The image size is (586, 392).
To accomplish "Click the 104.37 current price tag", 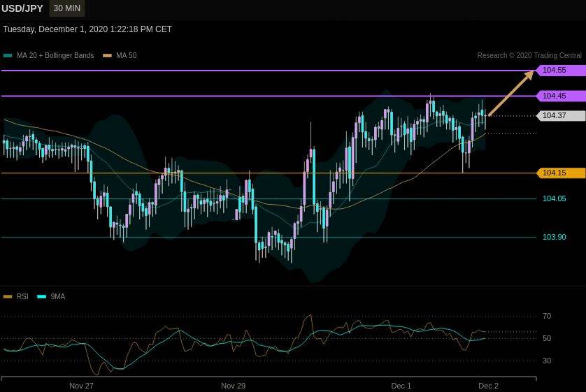I will point(561,116).
